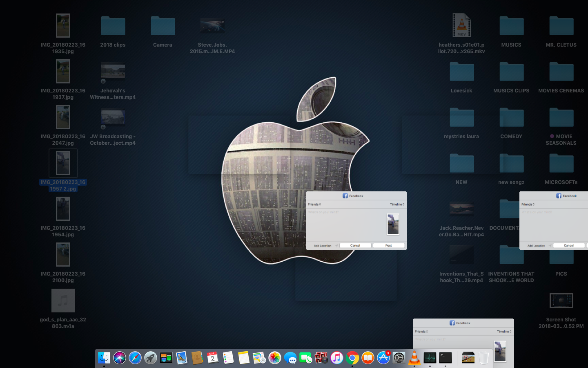Open the folder stack beside Trash

pos(468,358)
